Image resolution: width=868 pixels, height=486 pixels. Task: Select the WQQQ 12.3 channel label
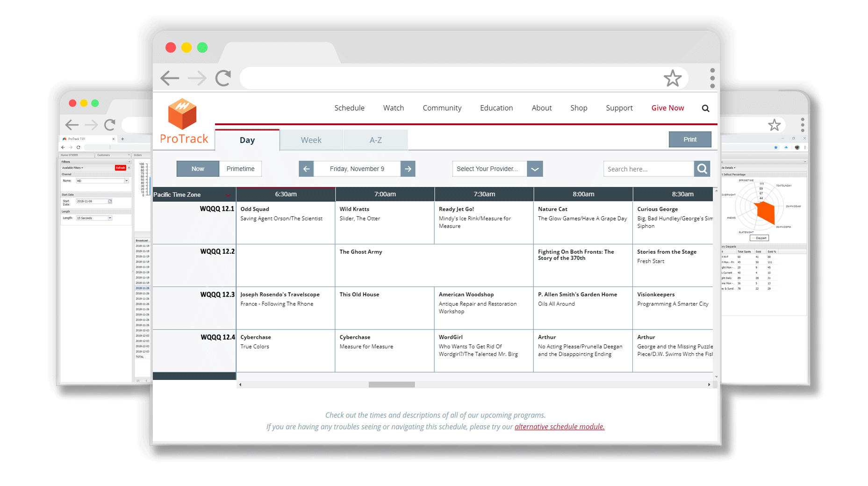pos(217,294)
